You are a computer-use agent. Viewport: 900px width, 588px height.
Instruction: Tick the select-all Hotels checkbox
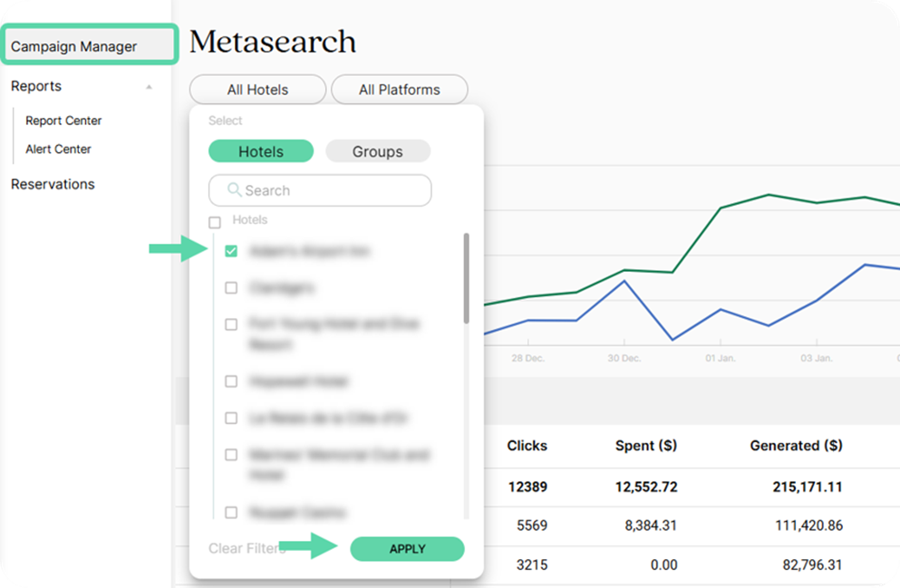215,222
